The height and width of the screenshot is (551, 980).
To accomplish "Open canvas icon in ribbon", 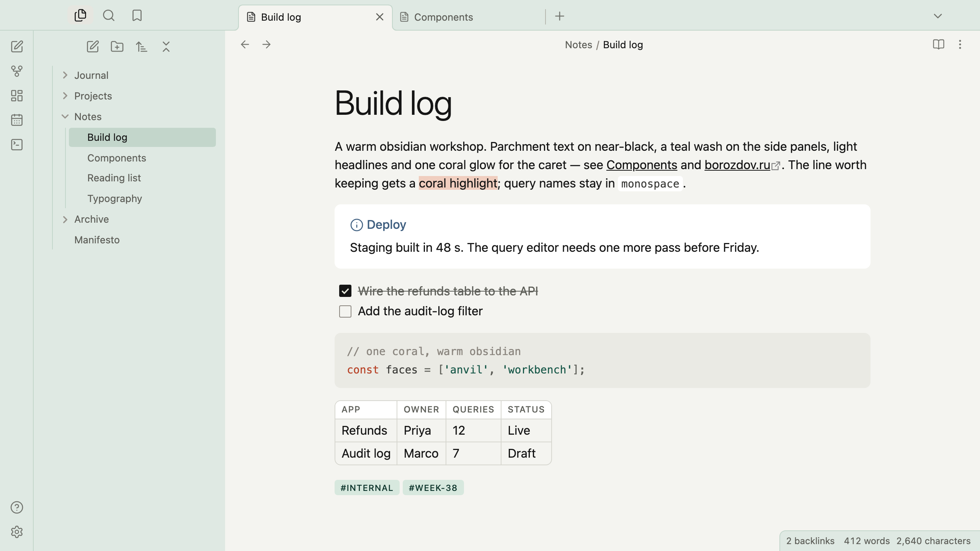I will tap(17, 96).
